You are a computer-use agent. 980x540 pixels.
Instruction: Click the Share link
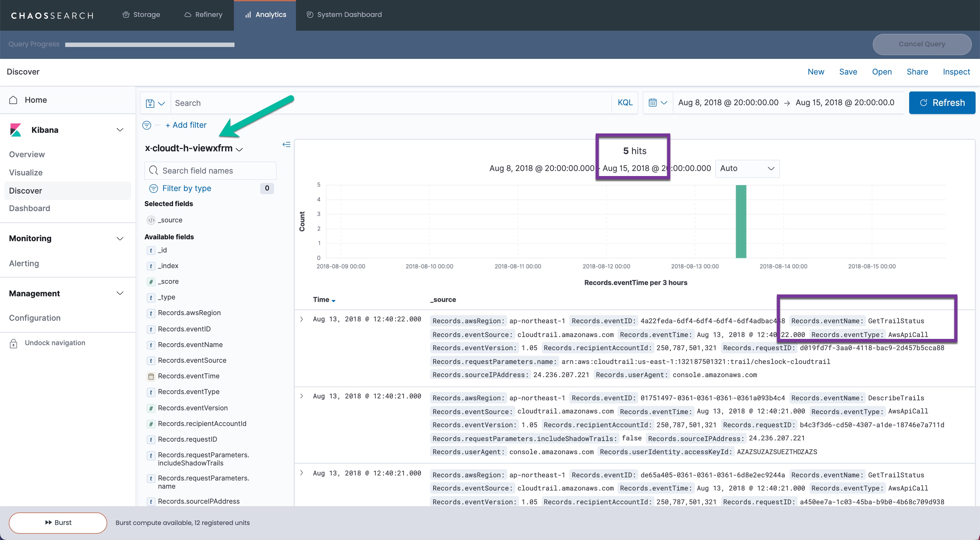pyautogui.click(x=917, y=72)
